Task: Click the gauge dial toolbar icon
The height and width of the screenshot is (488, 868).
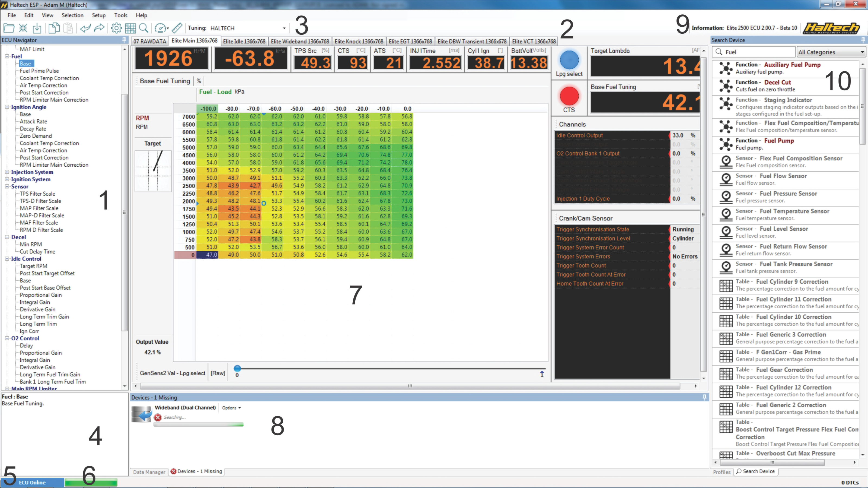Action: [160, 28]
